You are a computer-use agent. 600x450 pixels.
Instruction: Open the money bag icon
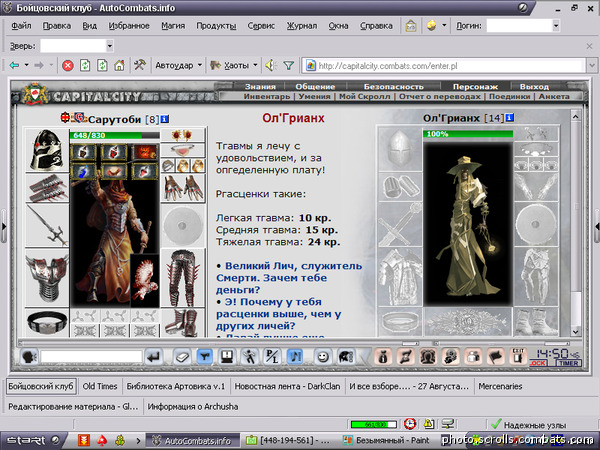coord(383,357)
